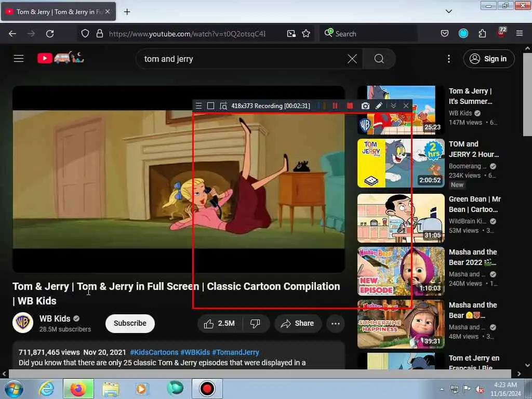Image resolution: width=532 pixels, height=399 pixels.
Task: Open Windows Media Player in taskbar
Action: (x=141, y=389)
